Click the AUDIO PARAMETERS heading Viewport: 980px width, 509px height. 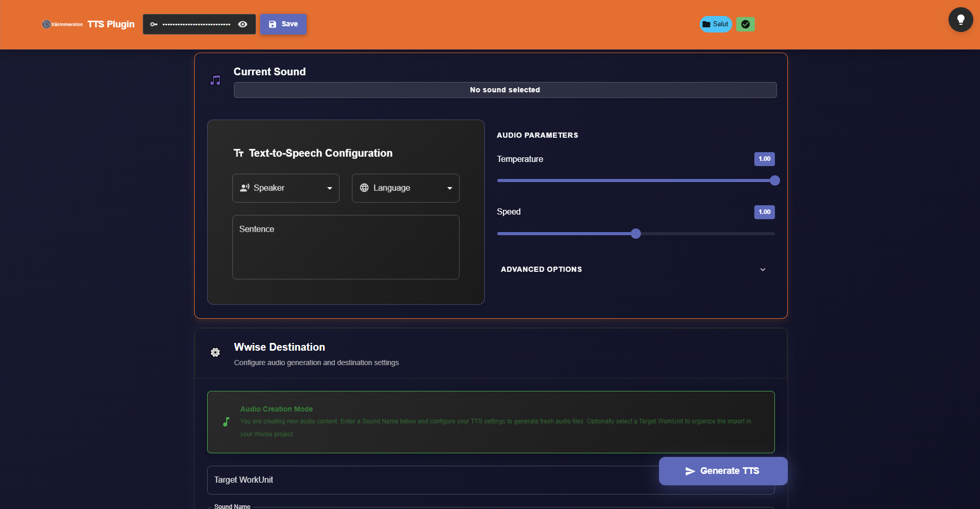coord(537,135)
